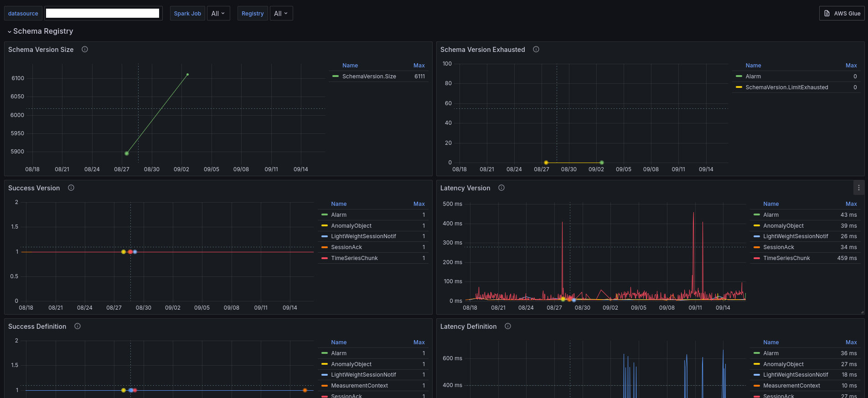Toggle SchemaVersion.LimitExhausted legend series
The height and width of the screenshot is (398, 868).
point(786,87)
